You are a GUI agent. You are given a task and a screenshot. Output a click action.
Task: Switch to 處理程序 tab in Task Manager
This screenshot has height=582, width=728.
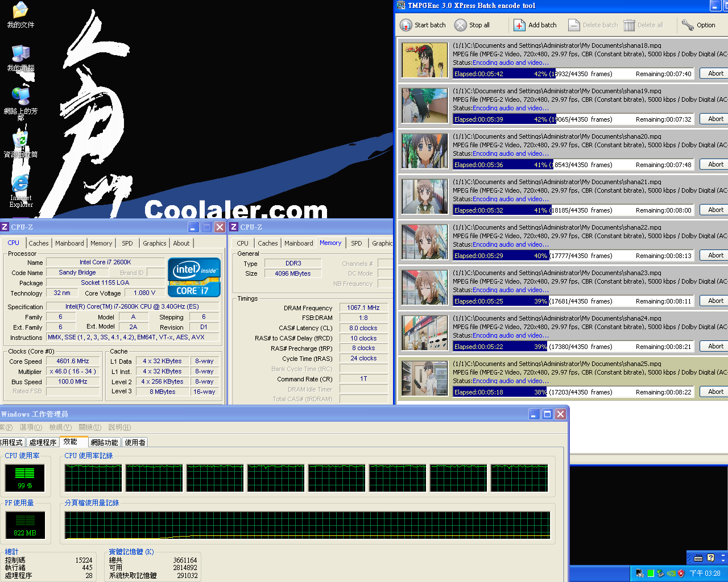[43, 442]
